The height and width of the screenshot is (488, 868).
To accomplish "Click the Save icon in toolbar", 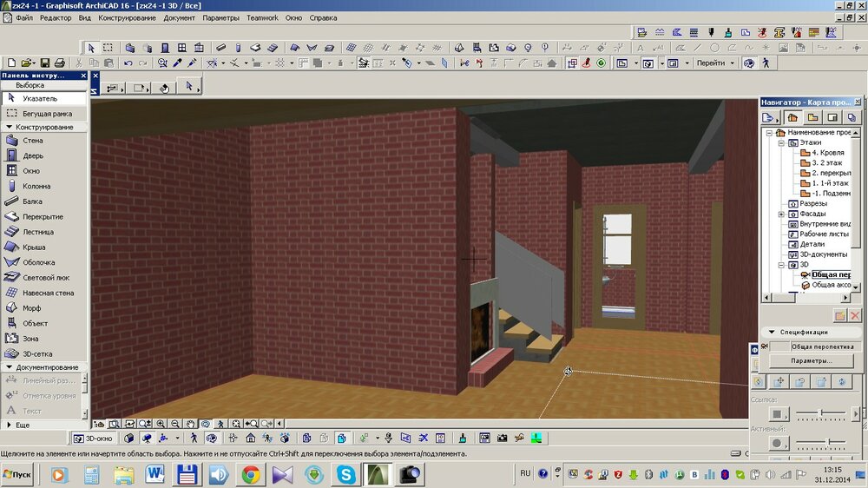I will point(43,63).
